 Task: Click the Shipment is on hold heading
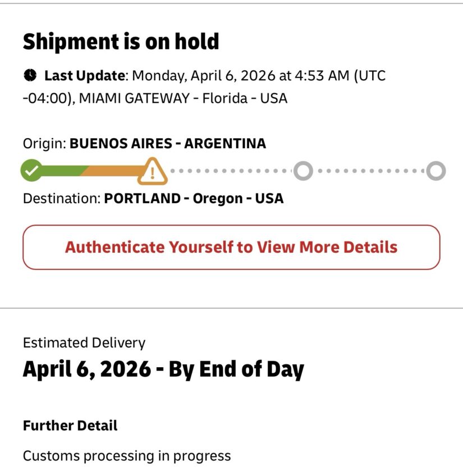coord(121,41)
